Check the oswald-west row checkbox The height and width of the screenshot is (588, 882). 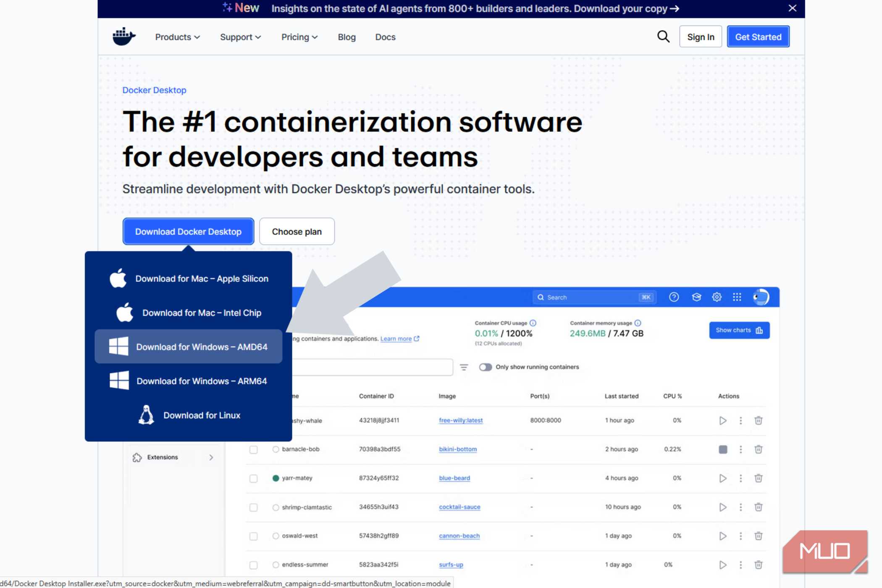coord(253,536)
